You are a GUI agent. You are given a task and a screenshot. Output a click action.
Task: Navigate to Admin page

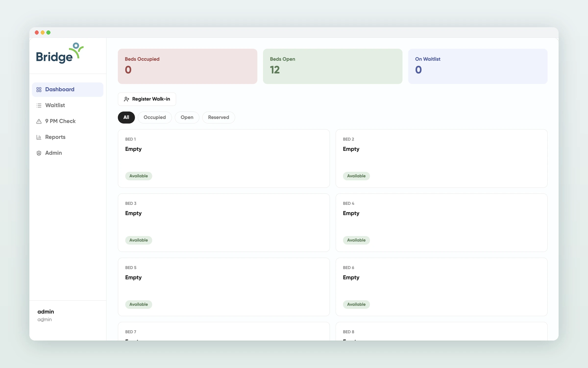tap(68, 153)
